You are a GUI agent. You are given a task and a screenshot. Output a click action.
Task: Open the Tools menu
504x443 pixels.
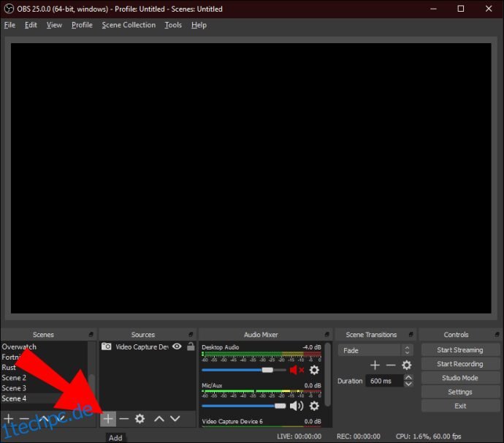[173, 25]
